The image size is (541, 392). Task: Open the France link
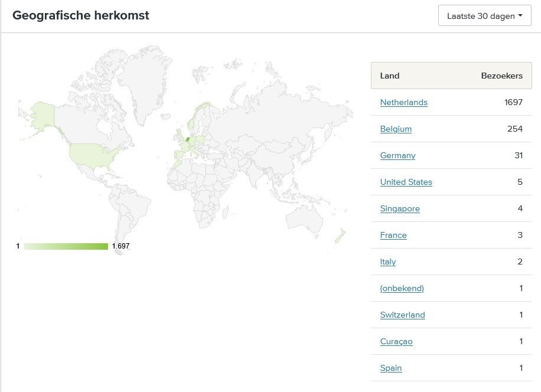pos(393,235)
